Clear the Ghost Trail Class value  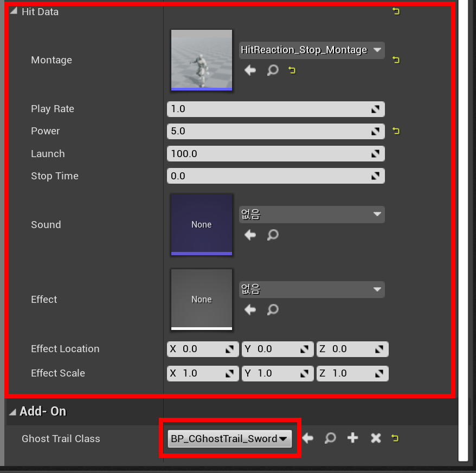coord(376,438)
